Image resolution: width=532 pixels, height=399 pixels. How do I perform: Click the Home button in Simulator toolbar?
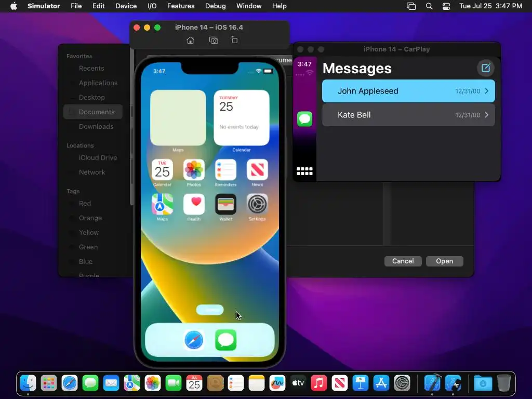(190, 41)
